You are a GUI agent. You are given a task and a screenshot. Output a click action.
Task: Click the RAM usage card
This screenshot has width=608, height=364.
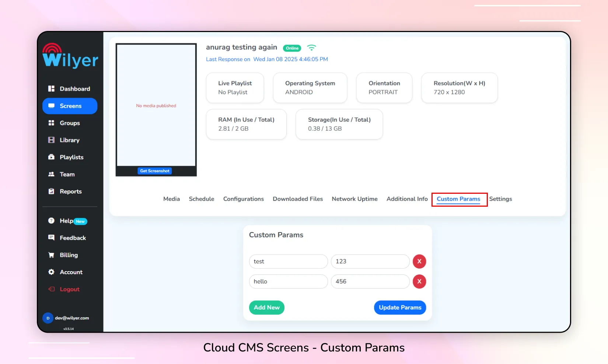point(247,124)
